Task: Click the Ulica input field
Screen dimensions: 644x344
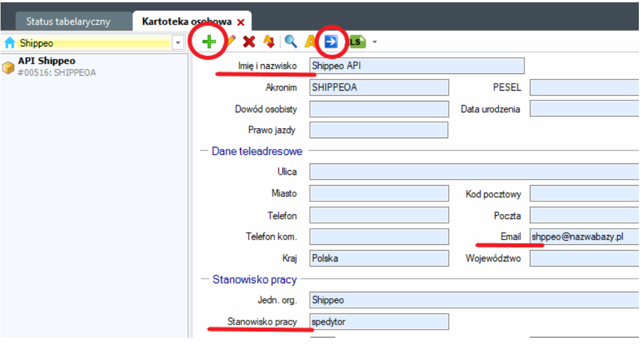Action: coord(475,172)
